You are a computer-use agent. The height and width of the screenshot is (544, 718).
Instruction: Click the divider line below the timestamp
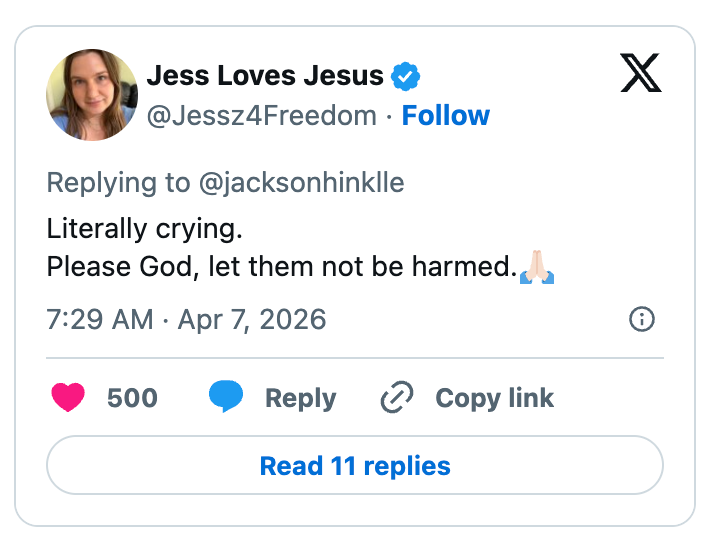(x=355, y=357)
